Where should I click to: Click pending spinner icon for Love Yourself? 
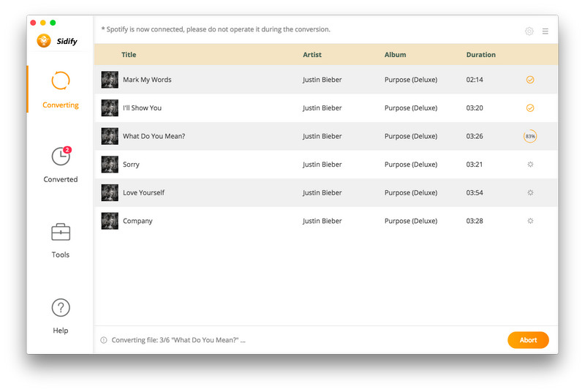click(x=530, y=193)
